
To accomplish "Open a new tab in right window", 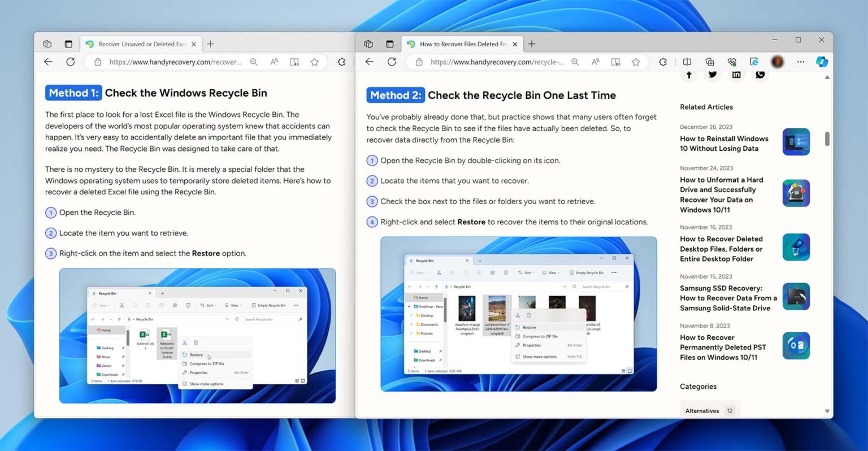I will click(x=532, y=44).
